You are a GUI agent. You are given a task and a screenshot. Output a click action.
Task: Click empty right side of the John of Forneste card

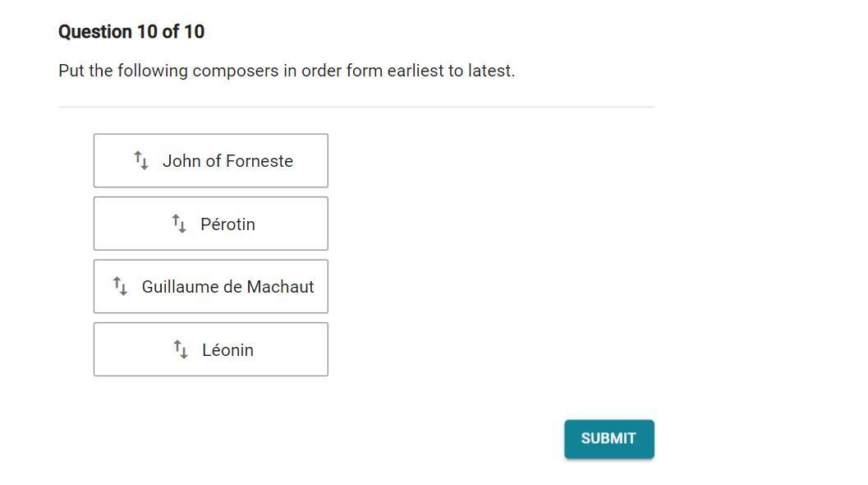click(310, 161)
